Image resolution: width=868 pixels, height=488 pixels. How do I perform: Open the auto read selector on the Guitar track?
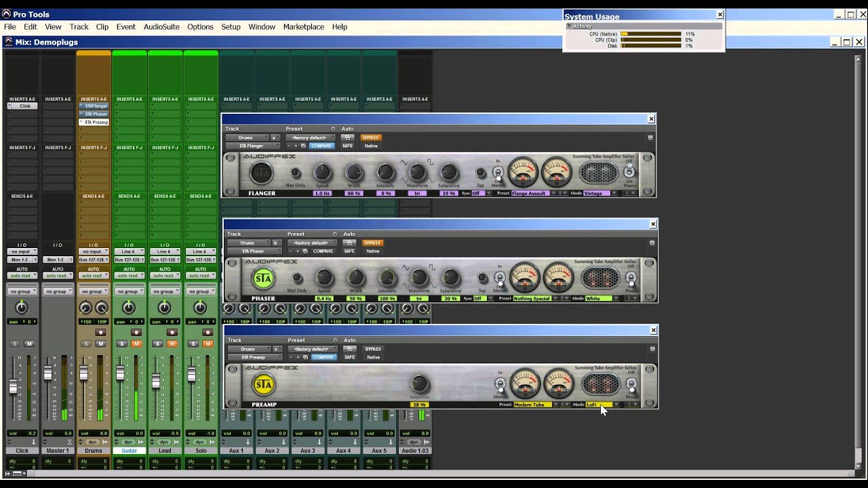(x=129, y=276)
